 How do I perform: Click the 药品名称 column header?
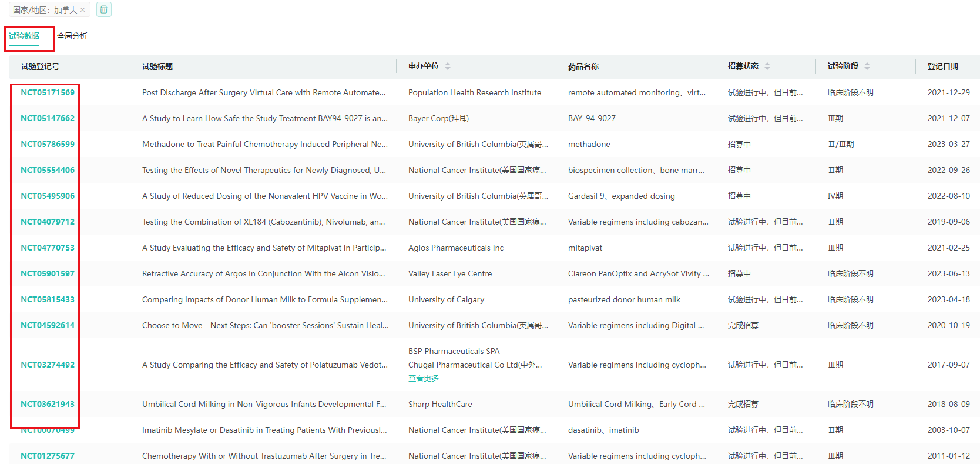pos(583,66)
